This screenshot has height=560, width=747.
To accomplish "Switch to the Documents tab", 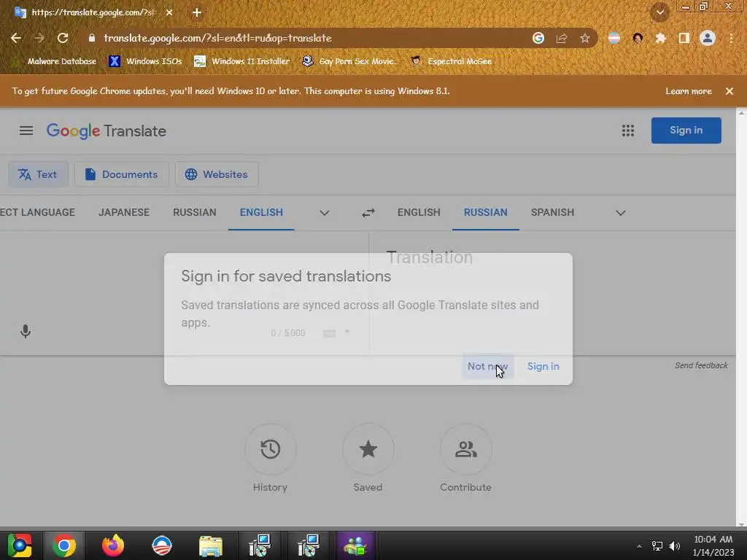I will tap(122, 174).
